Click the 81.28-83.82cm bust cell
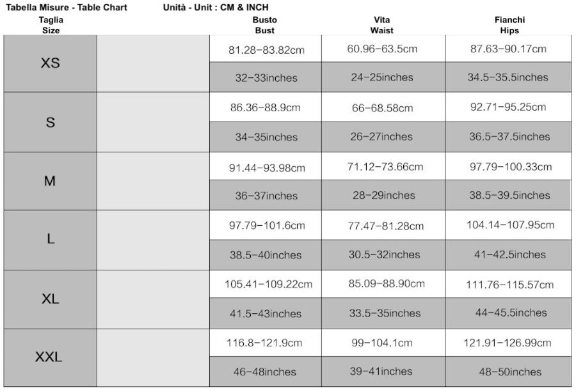 click(x=266, y=49)
